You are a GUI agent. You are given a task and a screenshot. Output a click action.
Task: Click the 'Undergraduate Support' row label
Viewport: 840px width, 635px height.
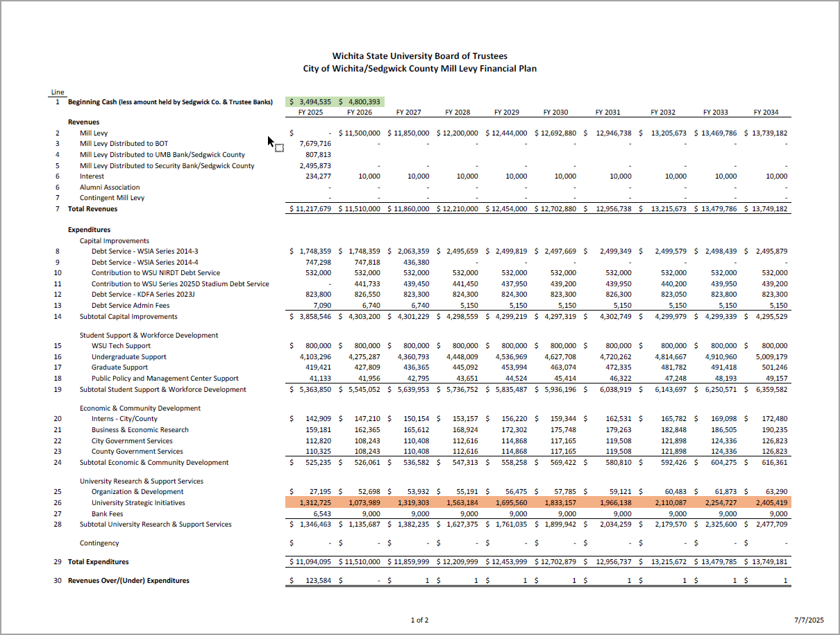[129, 357]
